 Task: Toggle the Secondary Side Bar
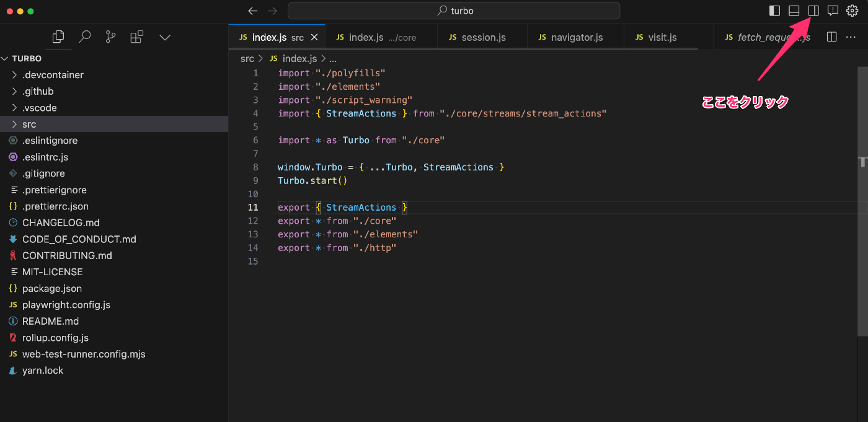pos(813,11)
